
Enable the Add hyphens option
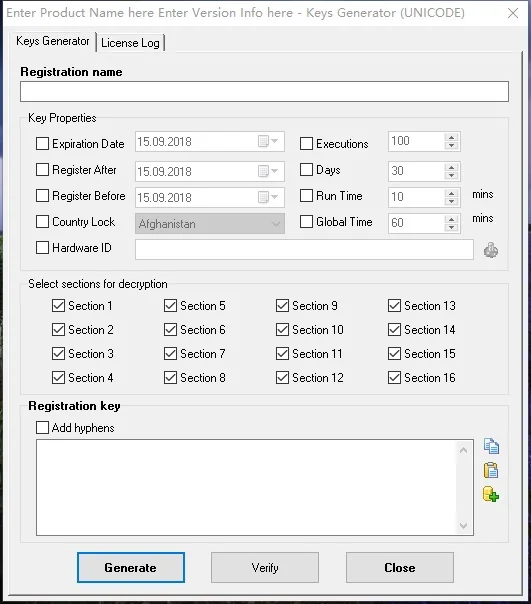coord(42,428)
